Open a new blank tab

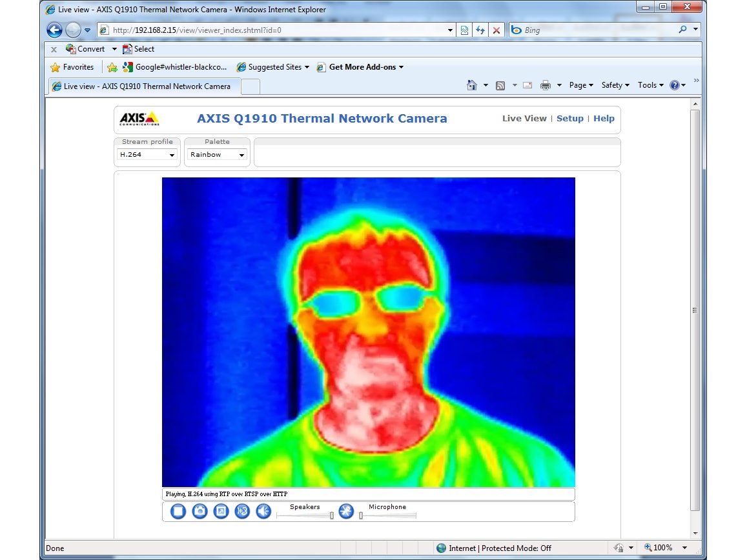(251, 86)
